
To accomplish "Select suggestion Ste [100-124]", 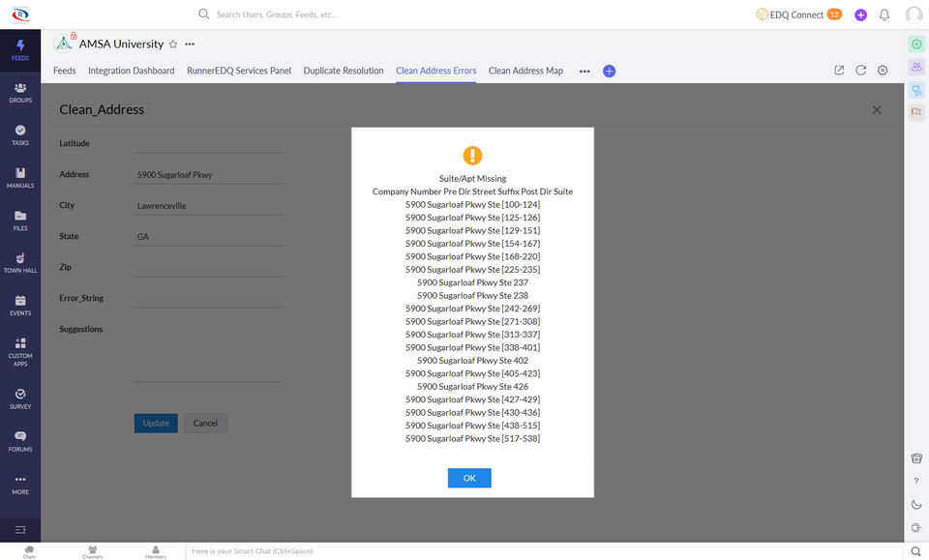I will pos(473,204).
